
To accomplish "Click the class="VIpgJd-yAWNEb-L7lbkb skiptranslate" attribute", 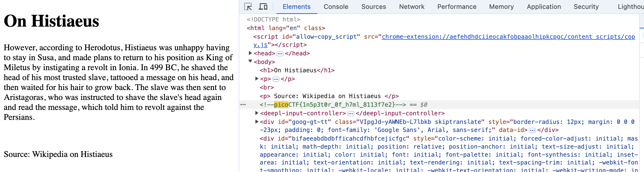I will (410, 122).
